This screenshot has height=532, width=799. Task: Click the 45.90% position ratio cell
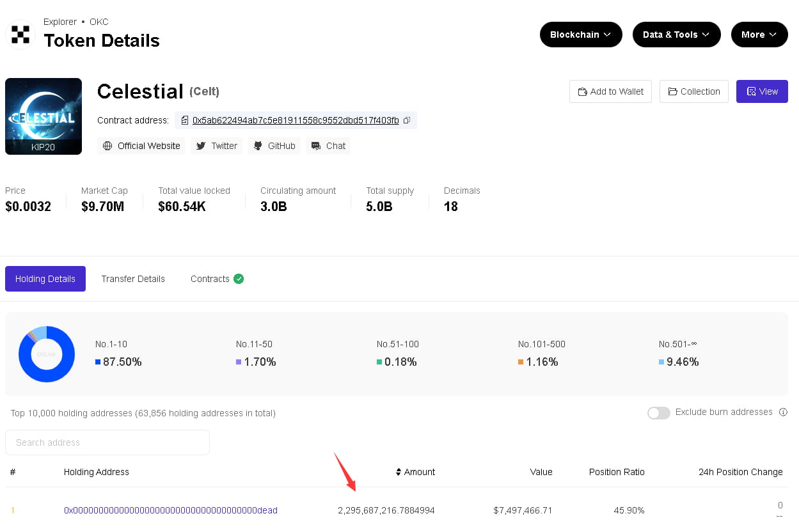(x=628, y=510)
